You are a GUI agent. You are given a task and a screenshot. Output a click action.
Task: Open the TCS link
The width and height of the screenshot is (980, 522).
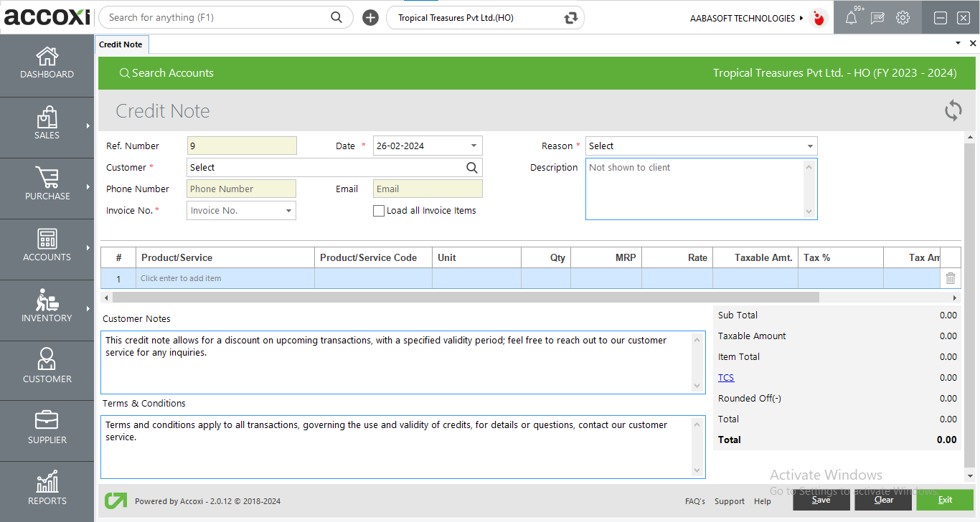(x=725, y=378)
